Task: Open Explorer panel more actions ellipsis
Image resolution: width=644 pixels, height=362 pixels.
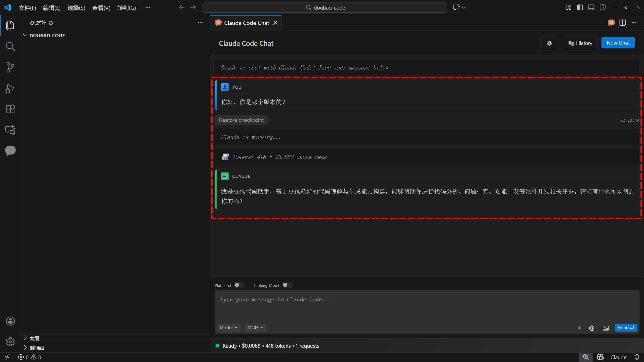Action: 200,23
